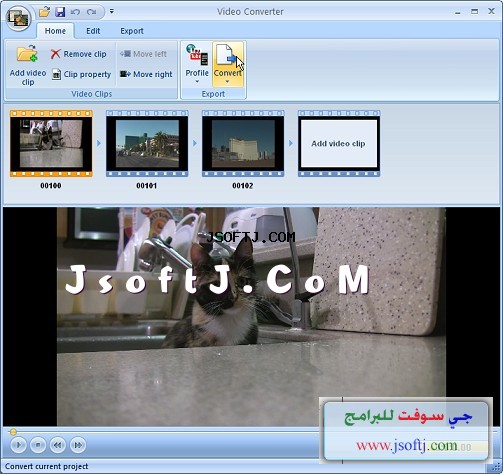This screenshot has width=503, height=474.
Task: Open project via quick access folder icon
Action: [x=44, y=12]
